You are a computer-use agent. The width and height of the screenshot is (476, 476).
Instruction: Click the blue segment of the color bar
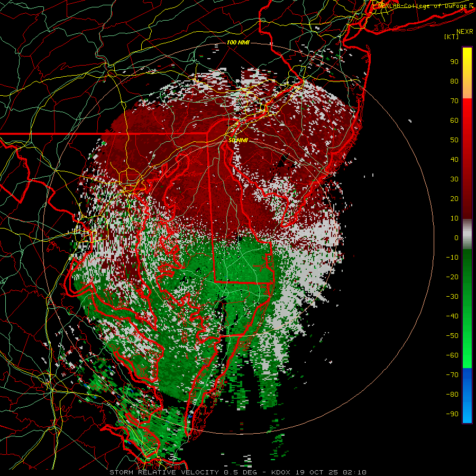pos(467,396)
